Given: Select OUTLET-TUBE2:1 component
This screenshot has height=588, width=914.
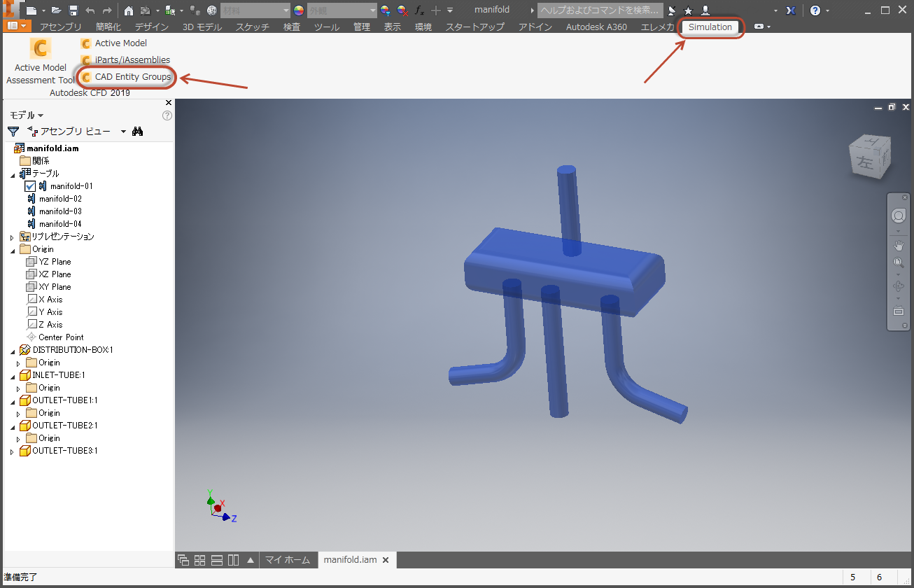Looking at the screenshot, I should click(x=59, y=426).
